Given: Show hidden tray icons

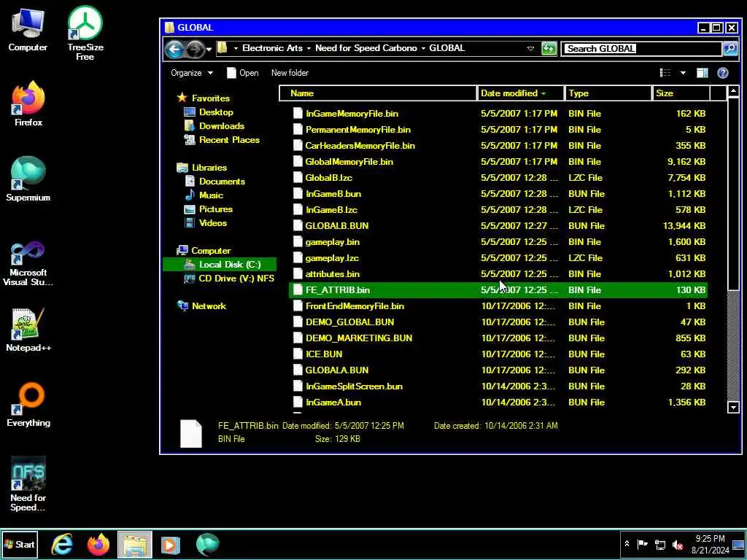Looking at the screenshot, I should 627,544.
